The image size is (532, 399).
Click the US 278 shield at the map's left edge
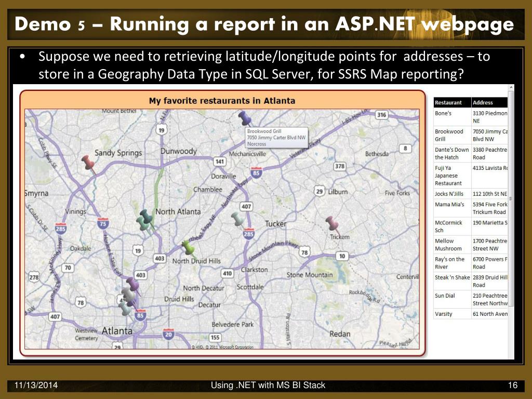[x=34, y=277]
